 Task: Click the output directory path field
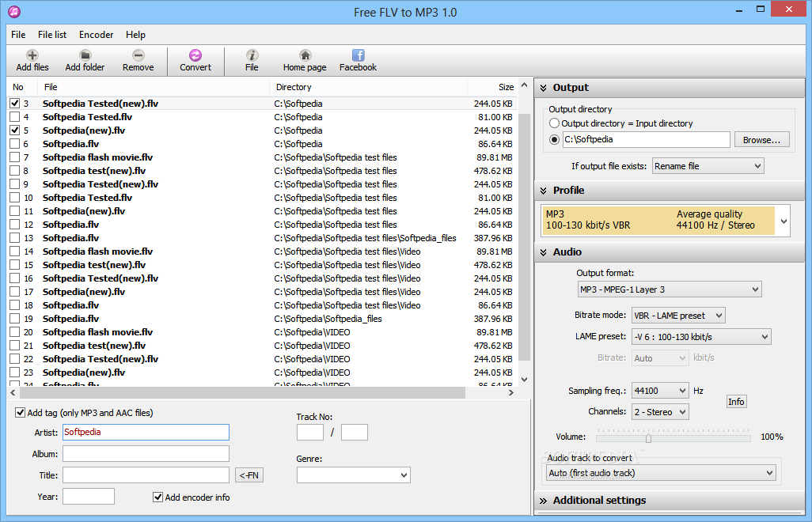(x=647, y=140)
